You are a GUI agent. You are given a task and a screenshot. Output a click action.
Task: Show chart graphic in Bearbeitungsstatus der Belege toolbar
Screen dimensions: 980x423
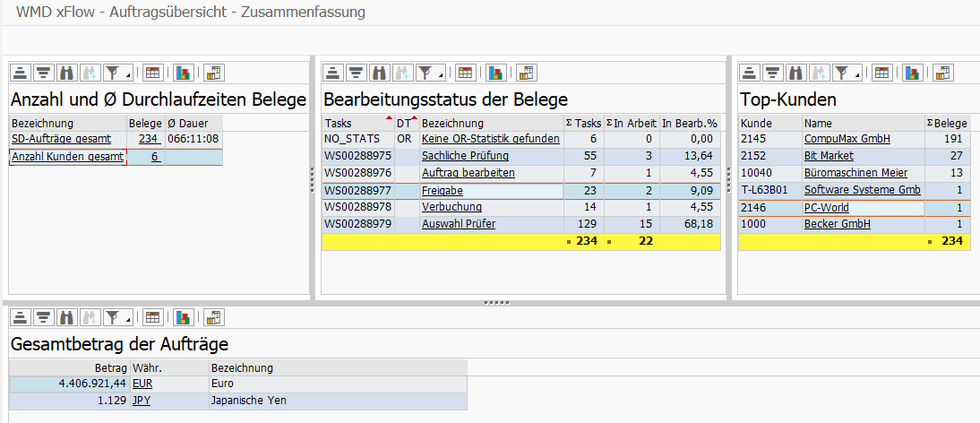click(x=495, y=73)
